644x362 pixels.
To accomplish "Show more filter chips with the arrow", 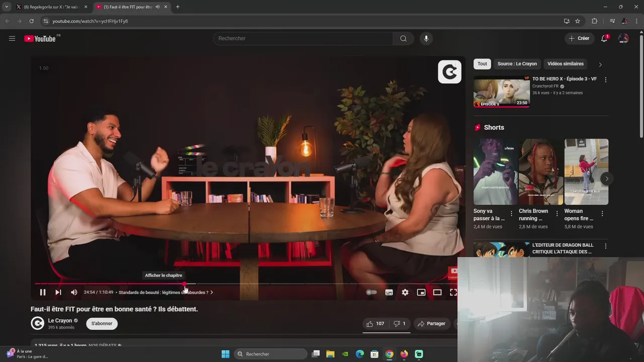I will point(600,64).
